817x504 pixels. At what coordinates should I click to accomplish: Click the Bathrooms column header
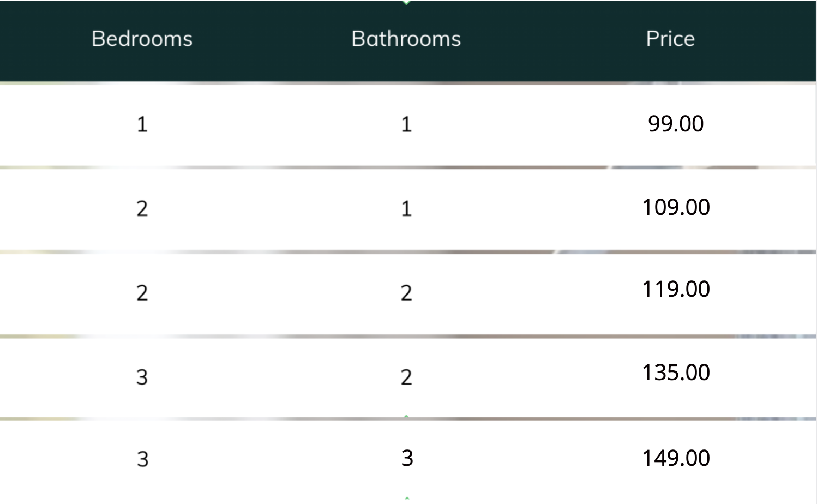(x=406, y=39)
